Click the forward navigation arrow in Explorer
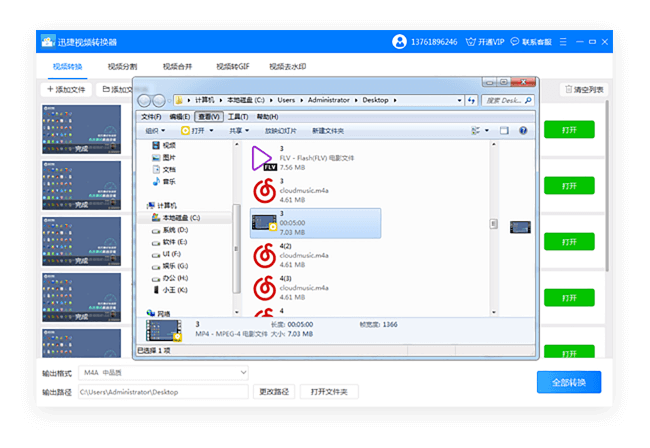Screen dimensions: 650x448 click(159, 100)
